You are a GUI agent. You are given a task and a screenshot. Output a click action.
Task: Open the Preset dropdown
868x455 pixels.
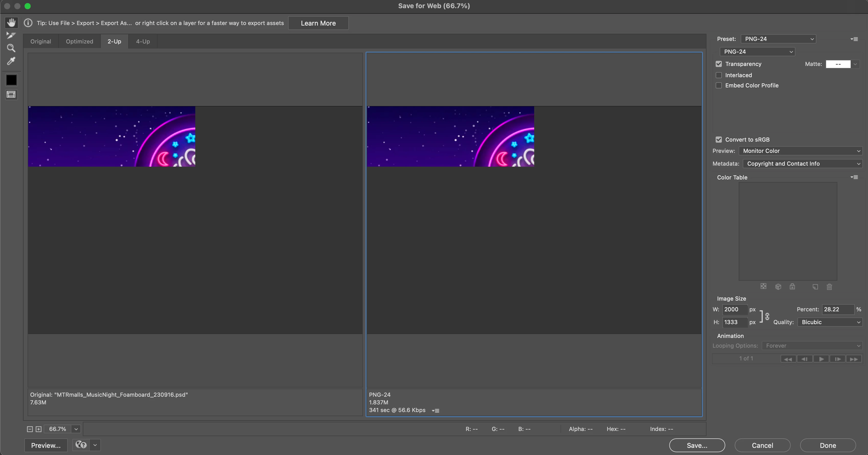[x=778, y=39]
